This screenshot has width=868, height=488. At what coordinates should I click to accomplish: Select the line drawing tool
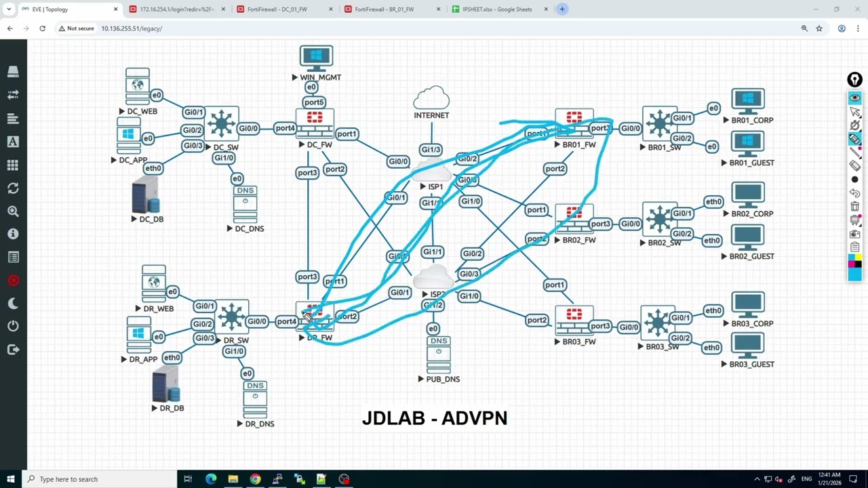coord(854,152)
